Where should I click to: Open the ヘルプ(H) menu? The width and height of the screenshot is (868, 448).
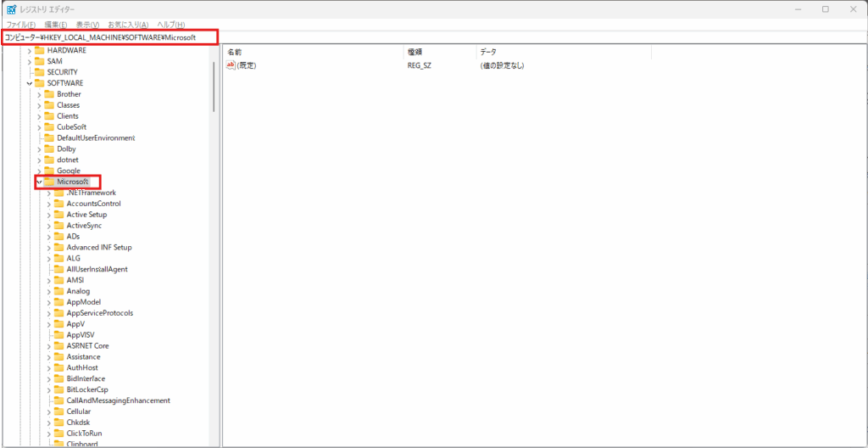pyautogui.click(x=171, y=25)
